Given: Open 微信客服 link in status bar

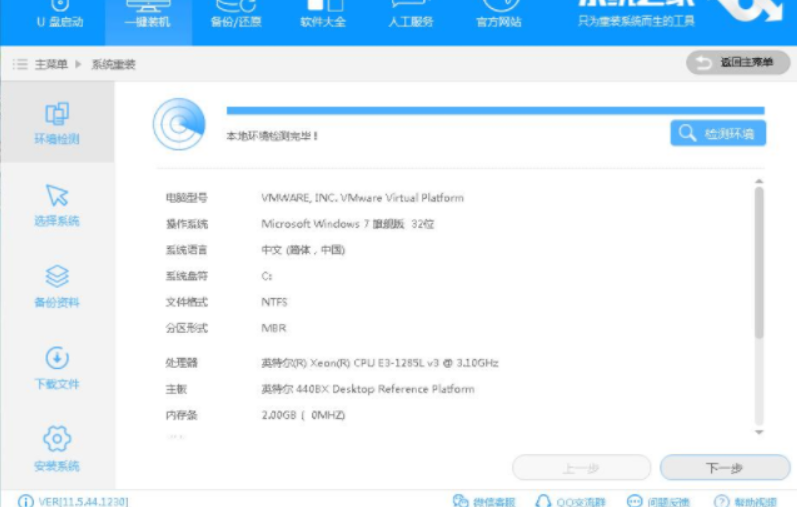Looking at the screenshot, I should [x=483, y=500].
